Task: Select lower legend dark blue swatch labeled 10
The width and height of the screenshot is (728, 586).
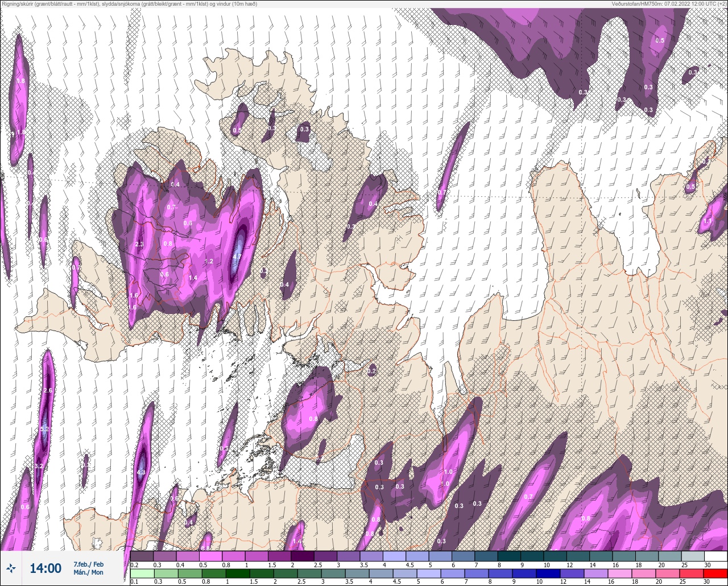Action: click(548, 573)
